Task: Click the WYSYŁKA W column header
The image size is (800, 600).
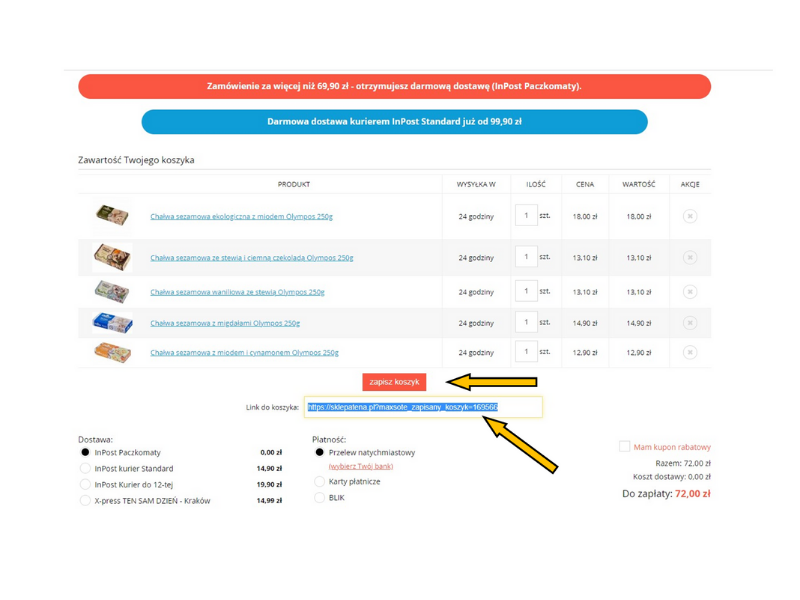Action: click(476, 184)
